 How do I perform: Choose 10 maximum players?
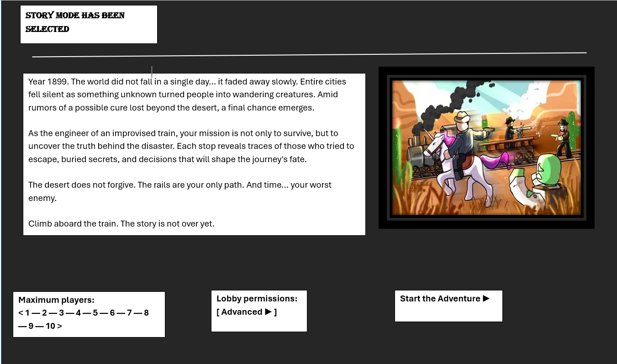(50, 326)
